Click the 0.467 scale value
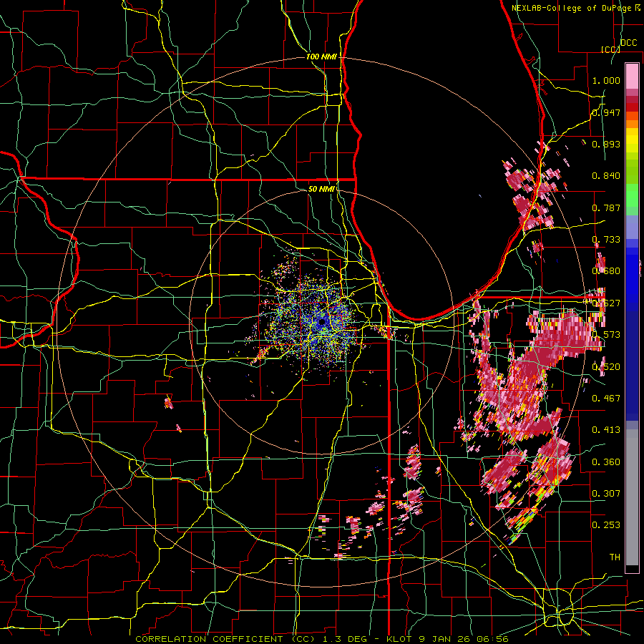Screen dimensions: 644x644 [x=606, y=398]
